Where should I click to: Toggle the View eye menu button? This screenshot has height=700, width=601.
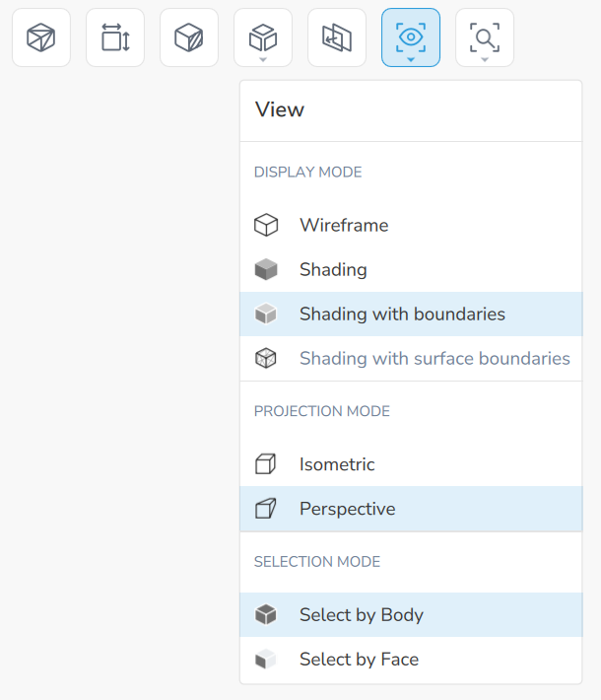[411, 37]
